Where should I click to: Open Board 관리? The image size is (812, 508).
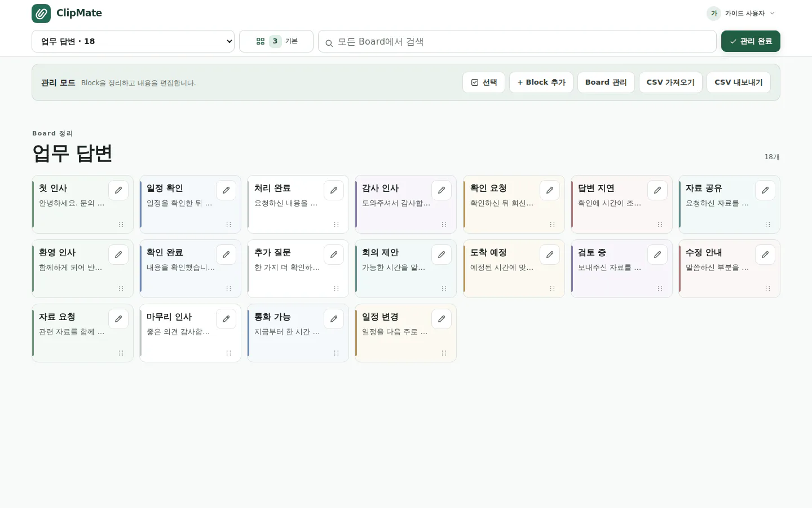[606, 82]
